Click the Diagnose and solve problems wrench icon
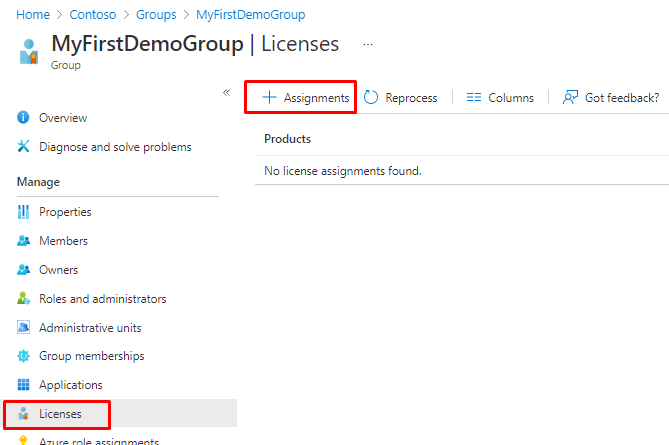 24,147
